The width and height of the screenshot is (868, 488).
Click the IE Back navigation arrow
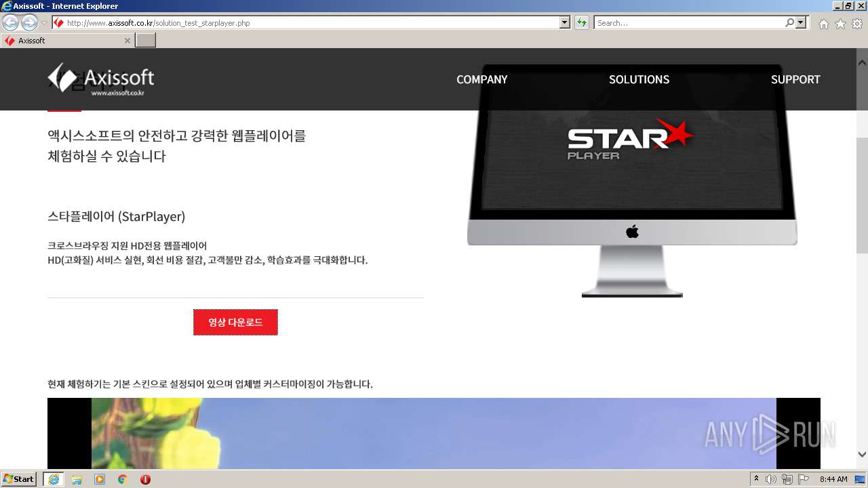11,23
